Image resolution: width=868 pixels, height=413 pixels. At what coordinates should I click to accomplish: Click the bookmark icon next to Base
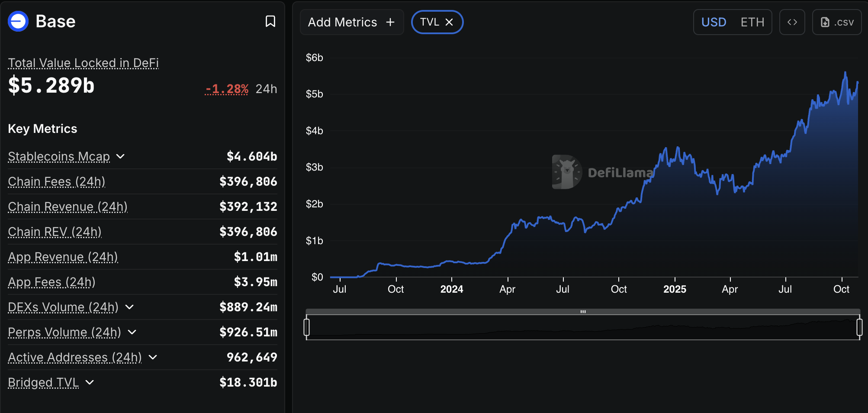tap(270, 21)
